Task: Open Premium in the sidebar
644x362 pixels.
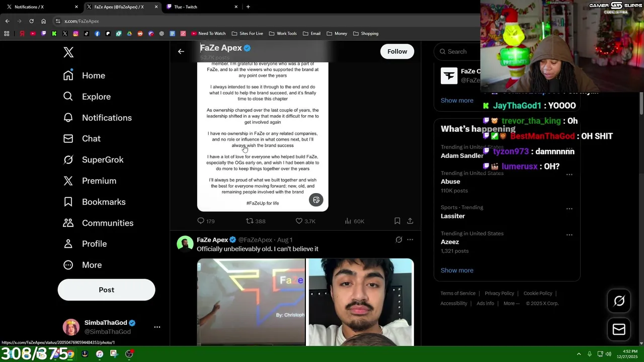Action: click(90, 181)
